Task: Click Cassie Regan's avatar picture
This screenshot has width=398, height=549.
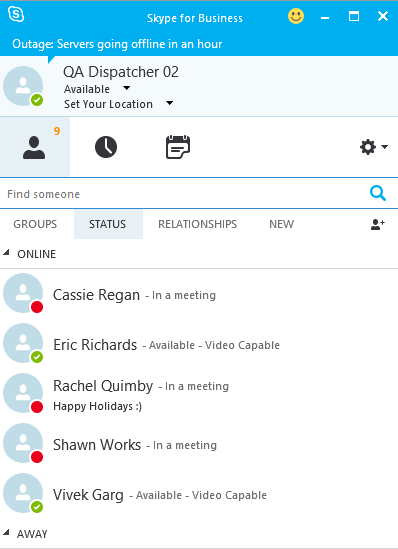Action: (x=23, y=293)
